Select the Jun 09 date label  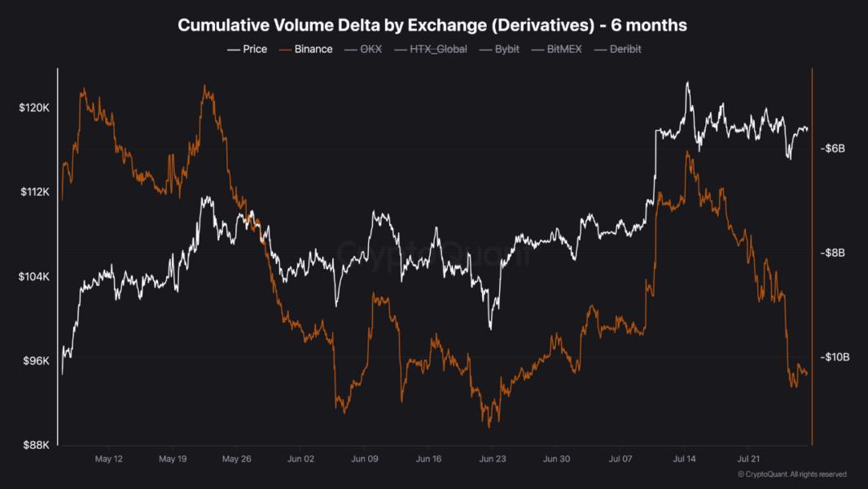click(x=366, y=459)
